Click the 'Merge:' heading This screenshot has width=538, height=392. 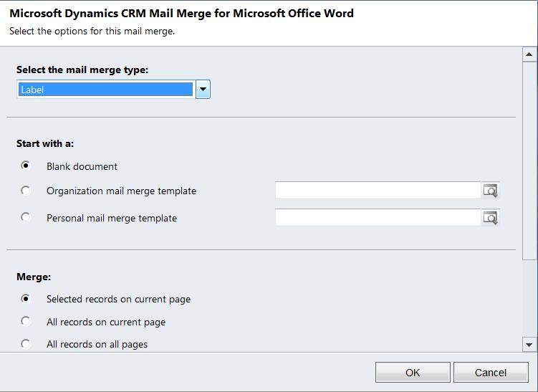tap(34, 277)
